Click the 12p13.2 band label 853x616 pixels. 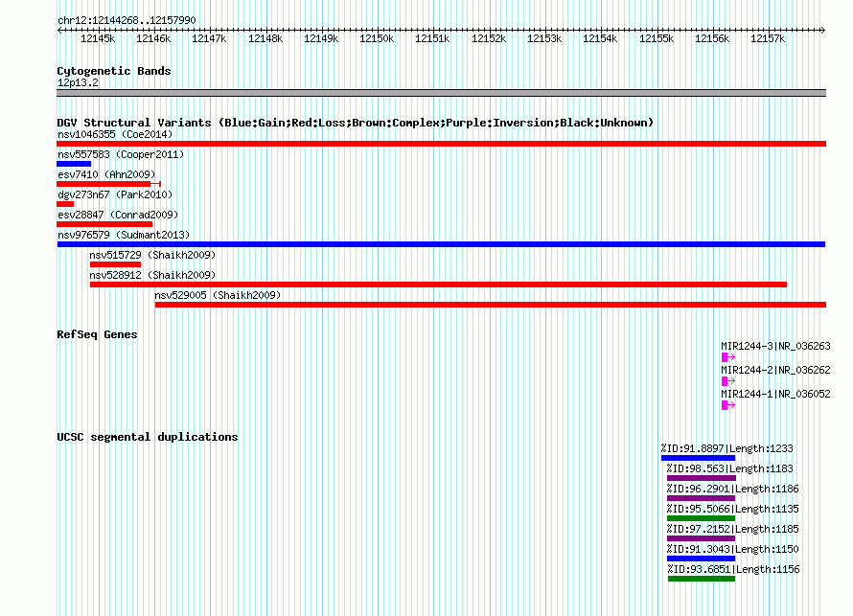pyautogui.click(x=78, y=82)
